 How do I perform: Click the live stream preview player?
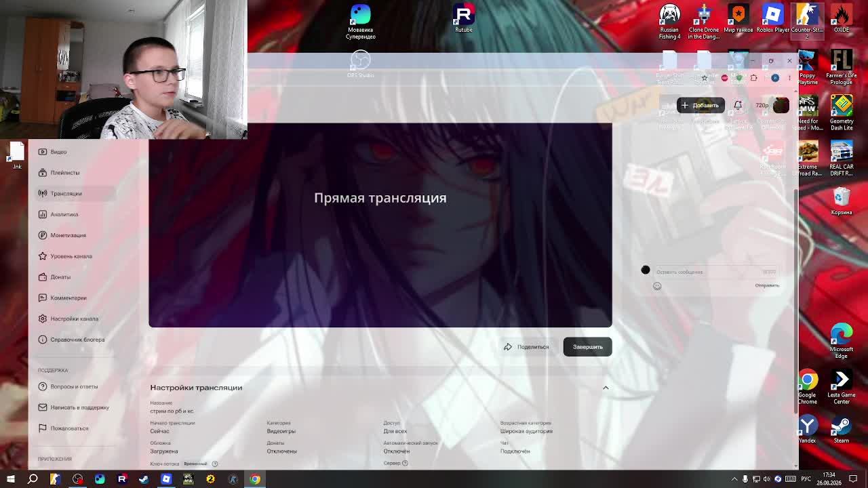(380, 225)
